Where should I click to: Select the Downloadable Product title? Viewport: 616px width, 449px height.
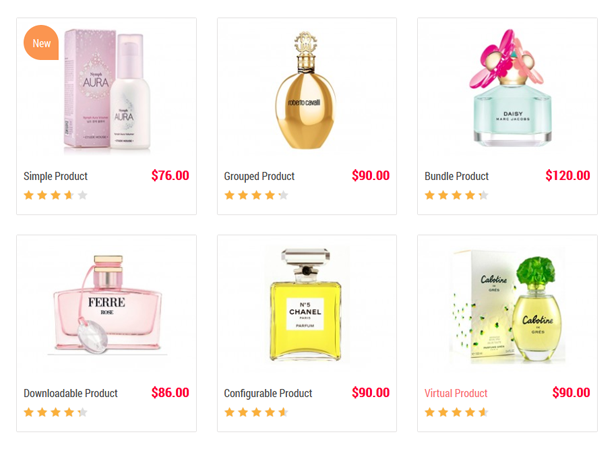click(71, 393)
